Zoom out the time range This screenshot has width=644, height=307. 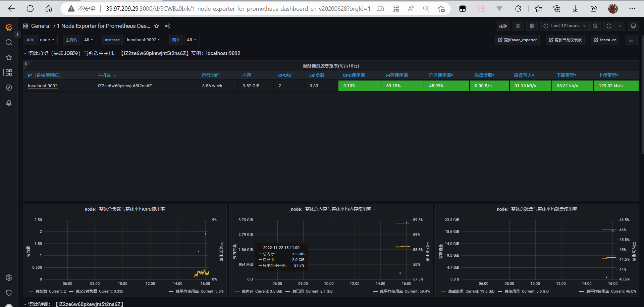click(595, 26)
